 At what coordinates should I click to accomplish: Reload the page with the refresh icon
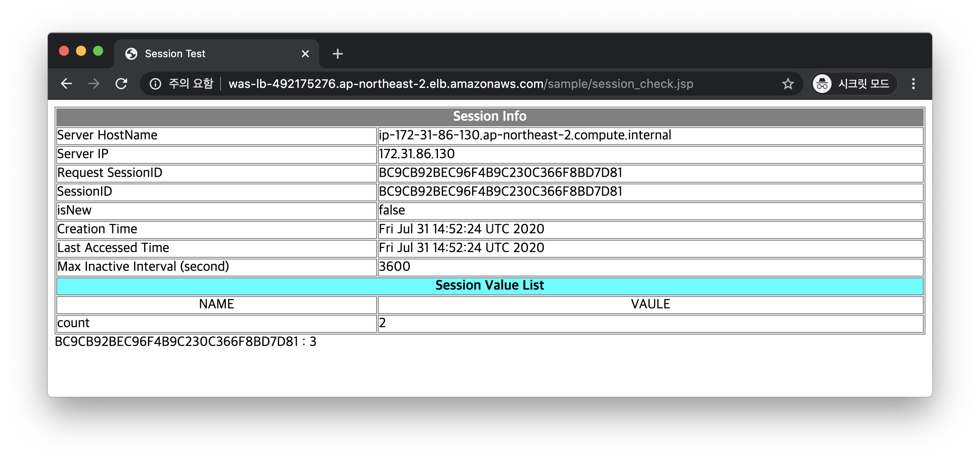pos(122,84)
